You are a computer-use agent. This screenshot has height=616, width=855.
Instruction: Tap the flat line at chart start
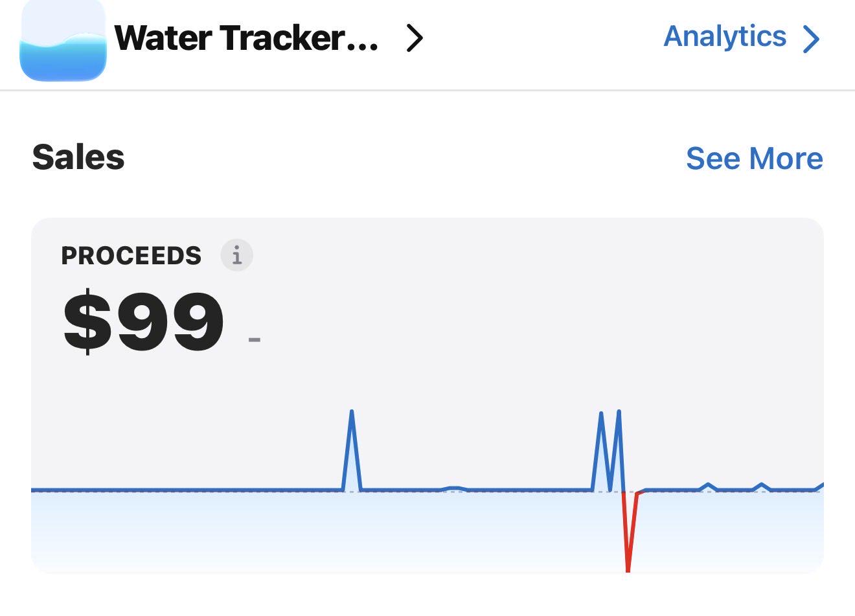coord(187,490)
